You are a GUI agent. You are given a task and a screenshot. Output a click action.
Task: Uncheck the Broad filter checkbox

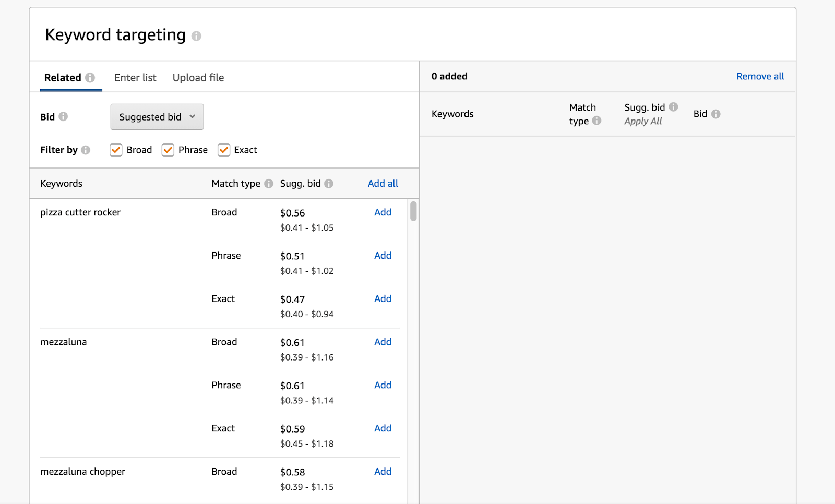tap(116, 150)
